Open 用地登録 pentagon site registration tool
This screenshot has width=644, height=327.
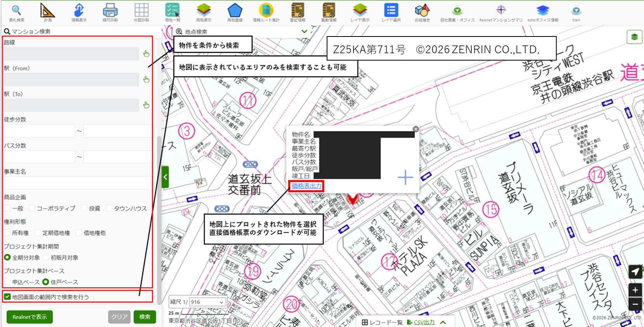click(235, 12)
